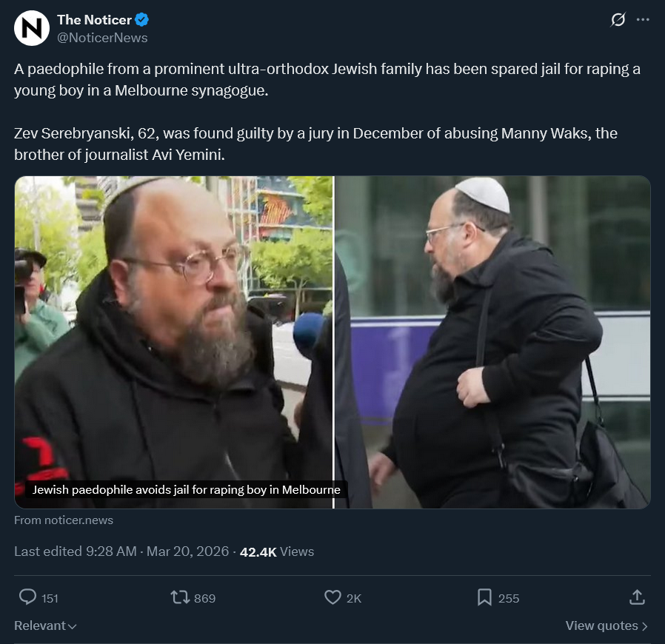The image size is (665, 644).
Task: Repost using the retweet arrows icon
Action: click(x=180, y=597)
